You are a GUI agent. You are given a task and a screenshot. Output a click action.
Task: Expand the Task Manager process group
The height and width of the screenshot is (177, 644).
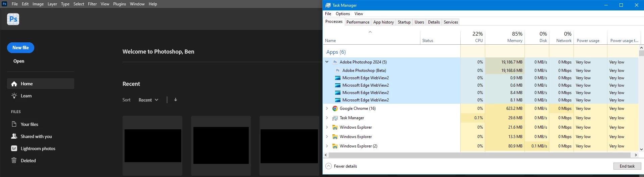[x=327, y=118]
